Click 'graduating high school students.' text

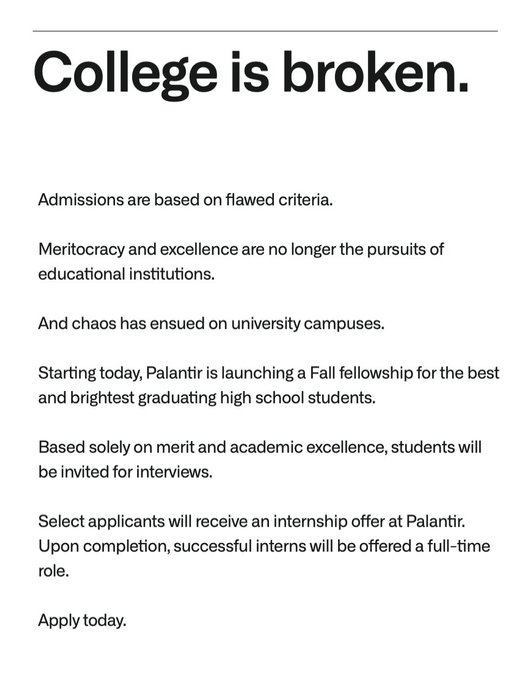point(257,398)
